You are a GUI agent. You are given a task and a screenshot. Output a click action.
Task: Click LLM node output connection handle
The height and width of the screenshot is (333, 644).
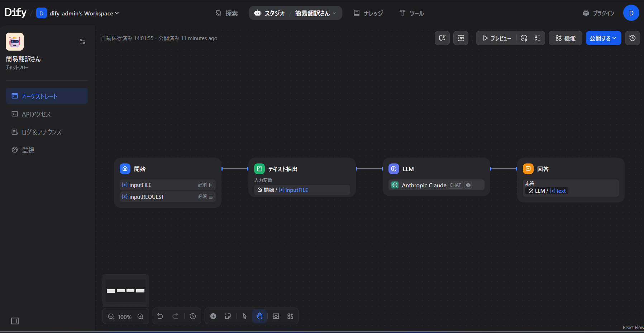point(491,169)
